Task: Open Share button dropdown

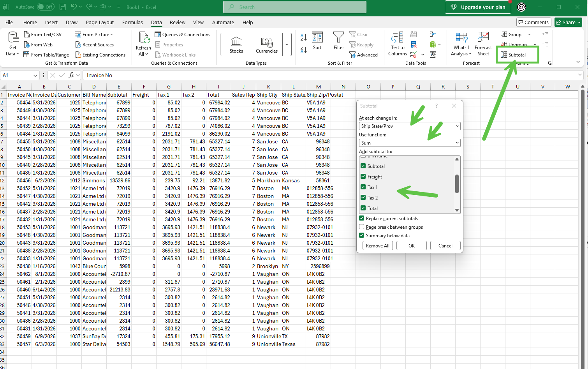Action: click(579, 22)
